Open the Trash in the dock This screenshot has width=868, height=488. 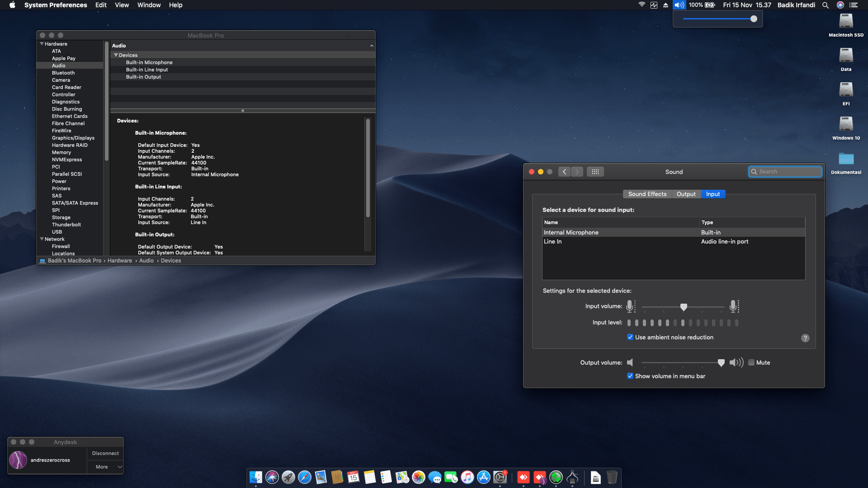pos(612,477)
